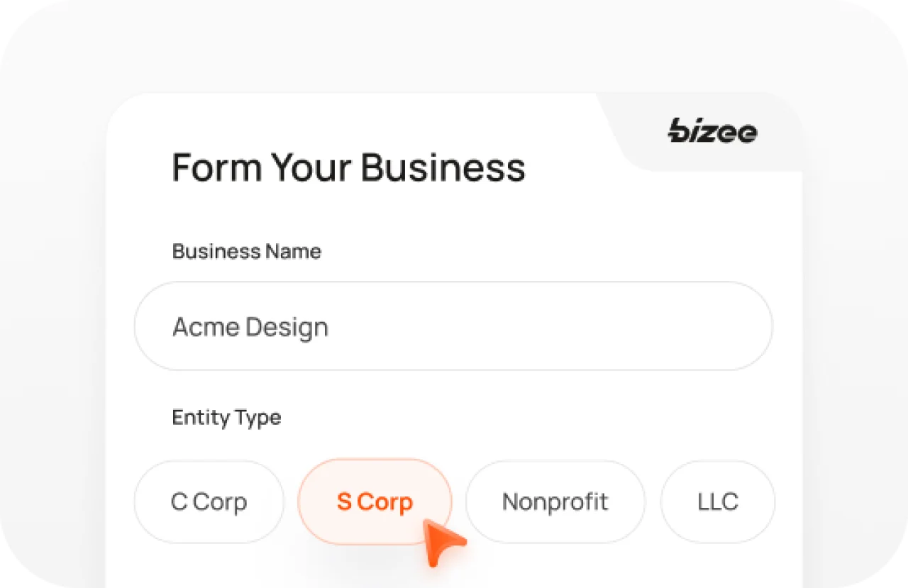908x588 pixels.
Task: Click the orange 'S Corp' text
Action: (x=375, y=502)
